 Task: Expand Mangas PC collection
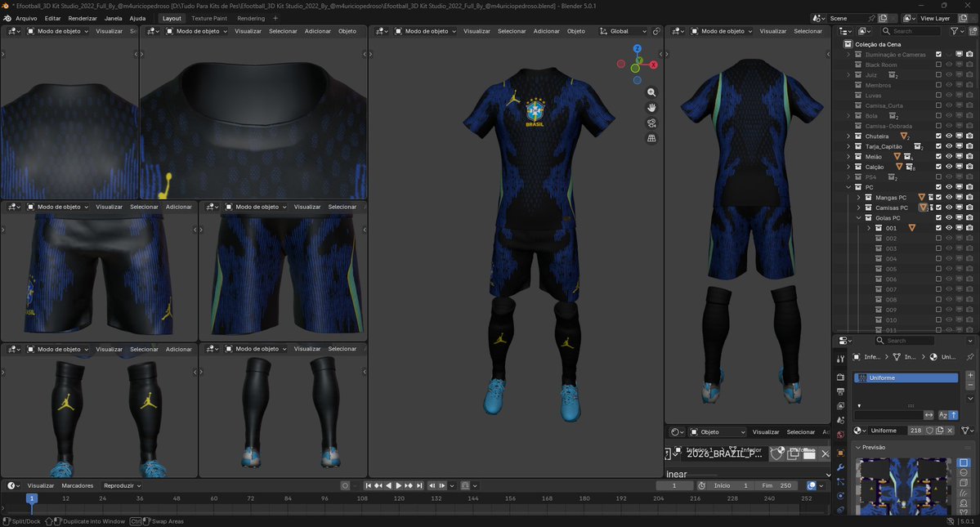coord(859,197)
